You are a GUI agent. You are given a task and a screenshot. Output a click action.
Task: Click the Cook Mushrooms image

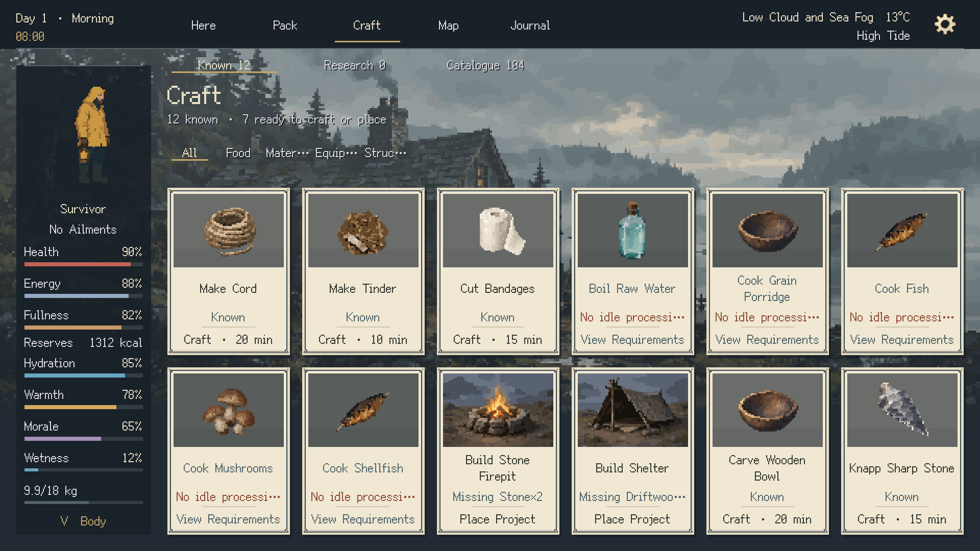point(229,410)
